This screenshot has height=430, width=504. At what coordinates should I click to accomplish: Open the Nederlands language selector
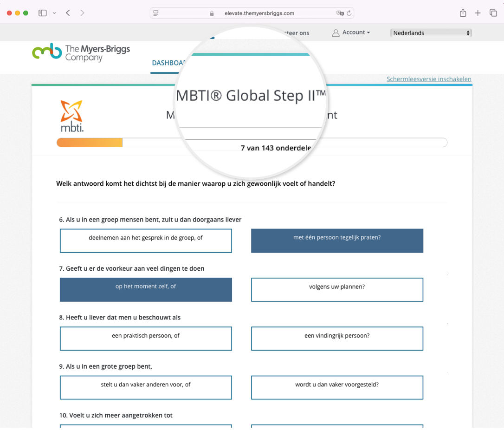(431, 33)
